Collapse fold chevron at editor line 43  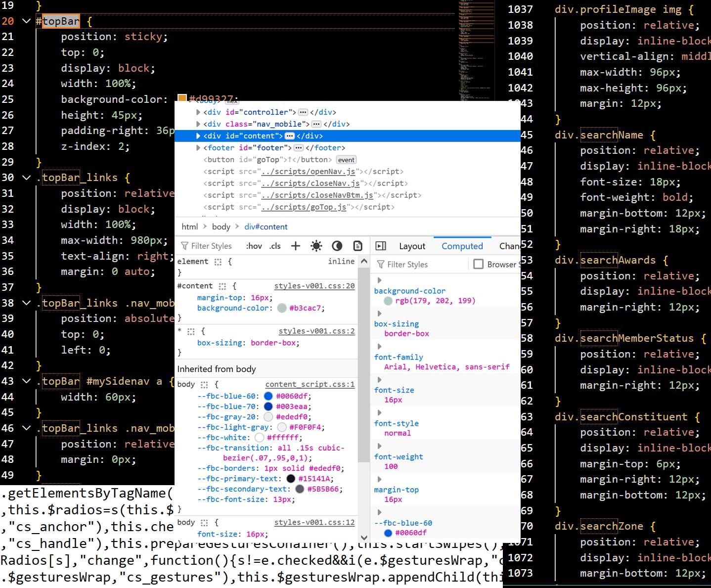pos(27,381)
